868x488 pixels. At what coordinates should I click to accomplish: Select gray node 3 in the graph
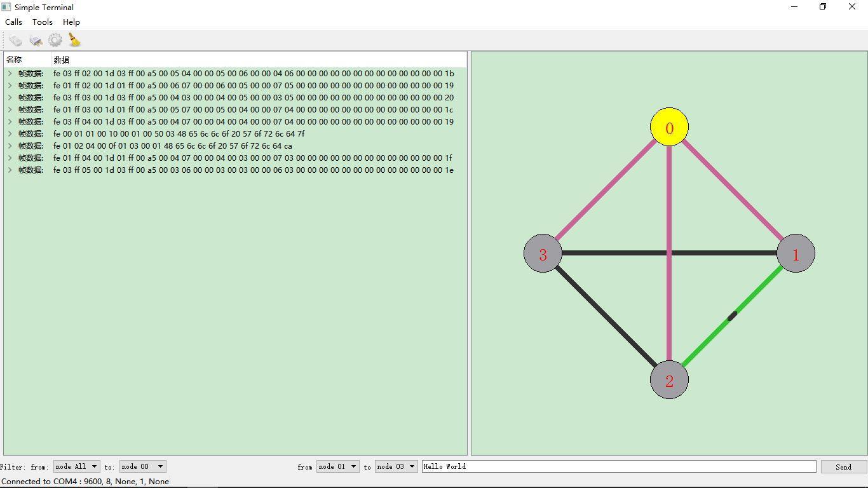pyautogui.click(x=543, y=253)
